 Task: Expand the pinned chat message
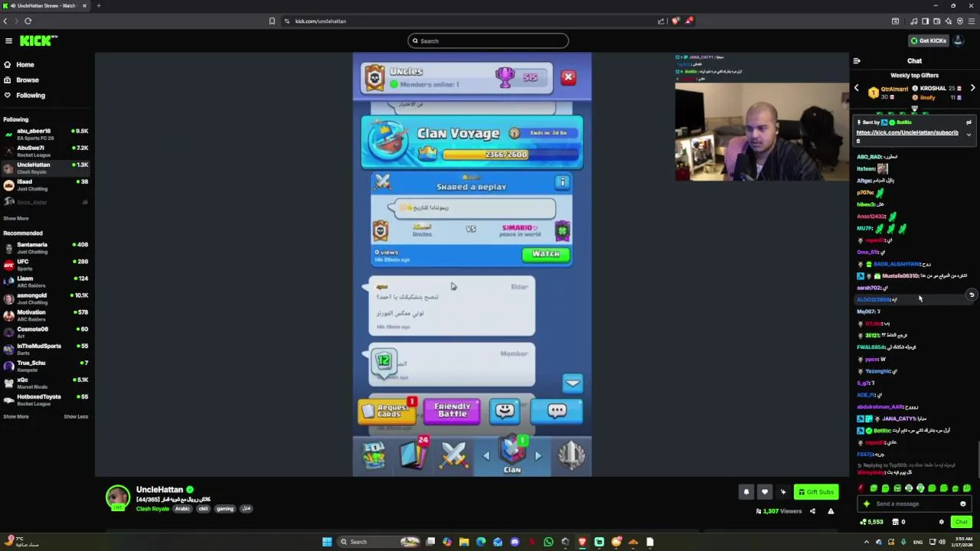(x=969, y=135)
